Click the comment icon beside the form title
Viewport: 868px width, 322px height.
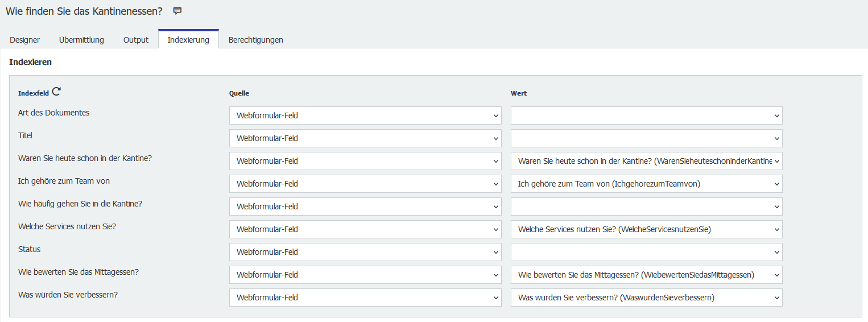tap(177, 11)
